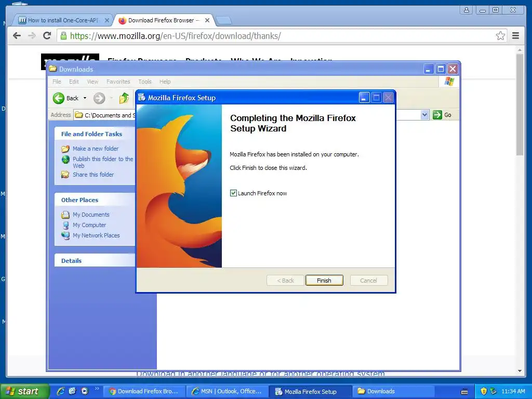Click the Mozilla Firefox Setup taskbar button
Image resolution: width=532 pixels, height=399 pixels.
(x=310, y=392)
